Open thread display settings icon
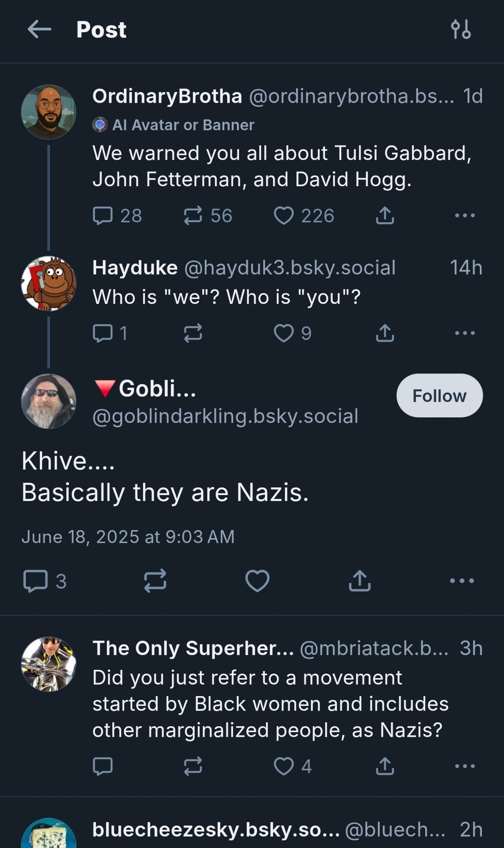The image size is (504, 848). (x=461, y=30)
